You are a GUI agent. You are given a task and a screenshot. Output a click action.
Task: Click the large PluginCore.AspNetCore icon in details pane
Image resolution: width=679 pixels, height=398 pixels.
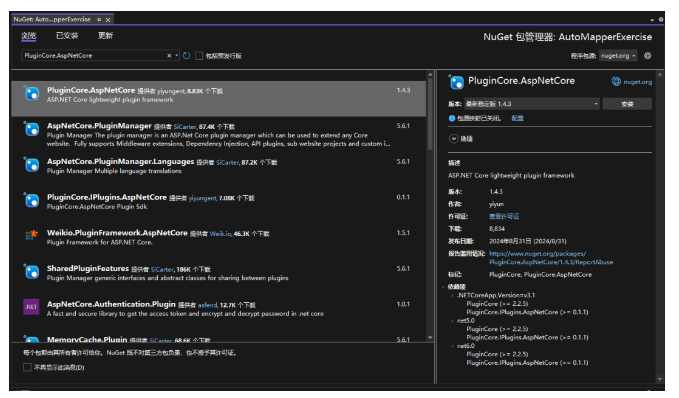(x=456, y=82)
